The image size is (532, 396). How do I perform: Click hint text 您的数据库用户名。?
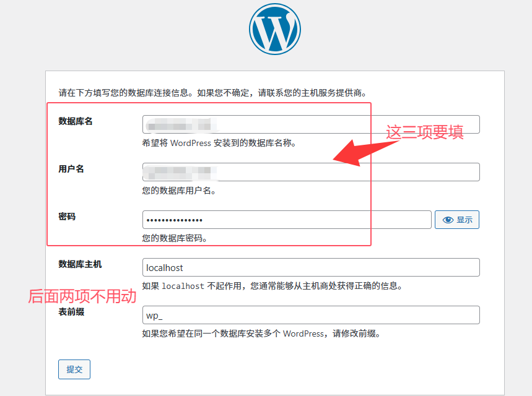point(179,191)
